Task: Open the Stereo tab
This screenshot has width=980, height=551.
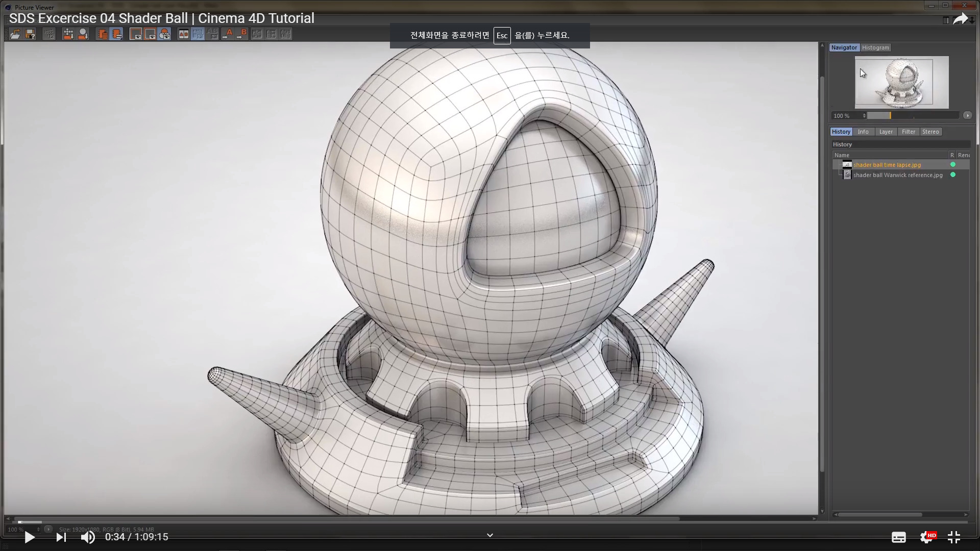Action: (930, 132)
